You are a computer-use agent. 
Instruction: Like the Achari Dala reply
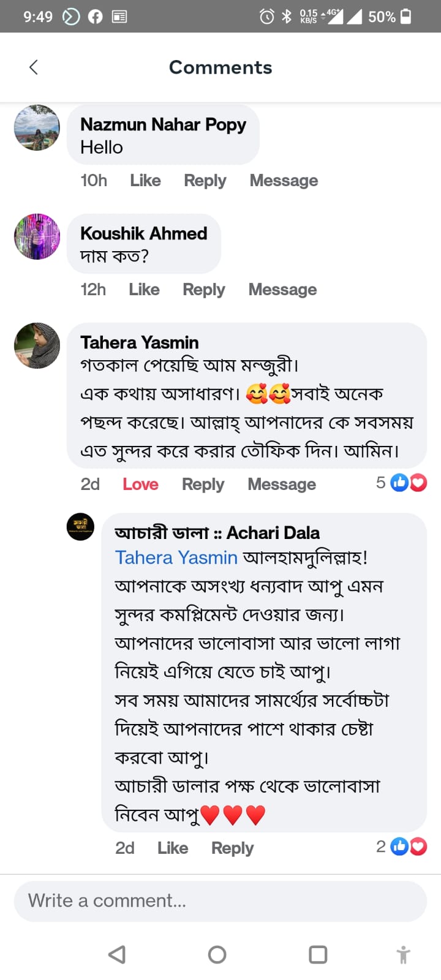click(172, 848)
